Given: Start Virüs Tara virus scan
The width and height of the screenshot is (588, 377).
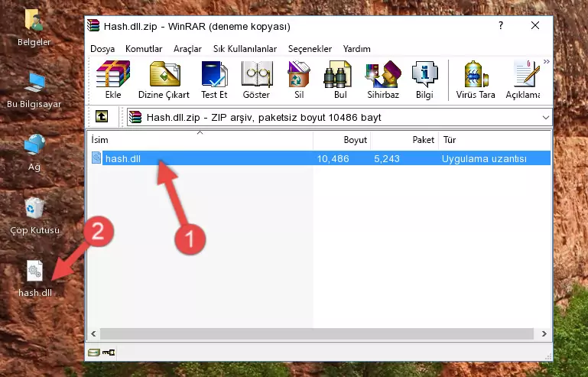Looking at the screenshot, I should click(476, 80).
